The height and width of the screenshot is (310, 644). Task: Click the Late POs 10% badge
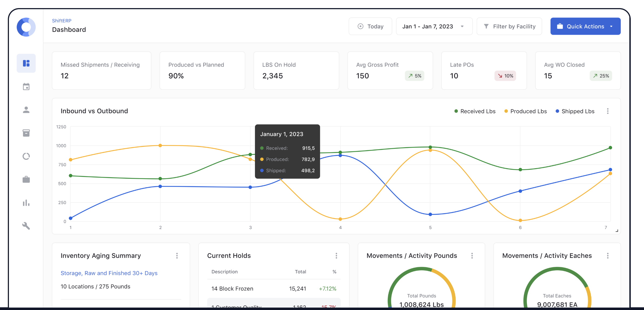(x=505, y=76)
